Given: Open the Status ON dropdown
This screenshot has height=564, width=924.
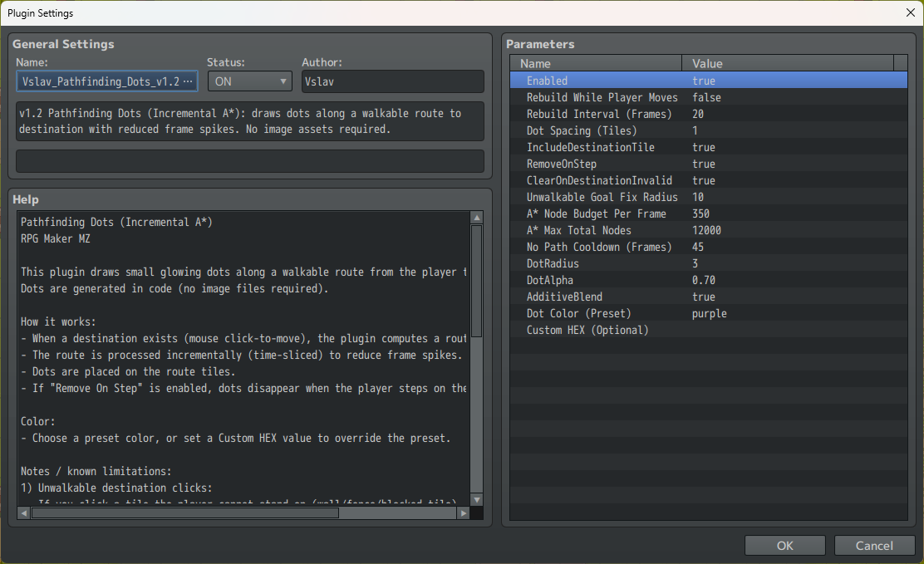Looking at the screenshot, I should pos(250,81).
